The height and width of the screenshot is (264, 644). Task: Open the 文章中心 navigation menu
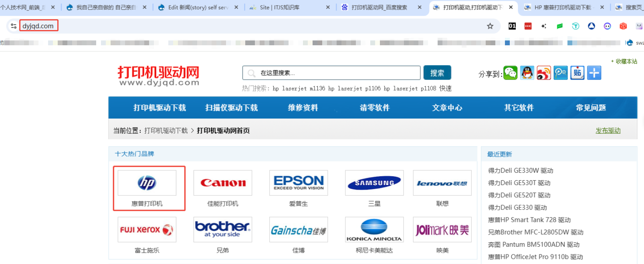447,108
